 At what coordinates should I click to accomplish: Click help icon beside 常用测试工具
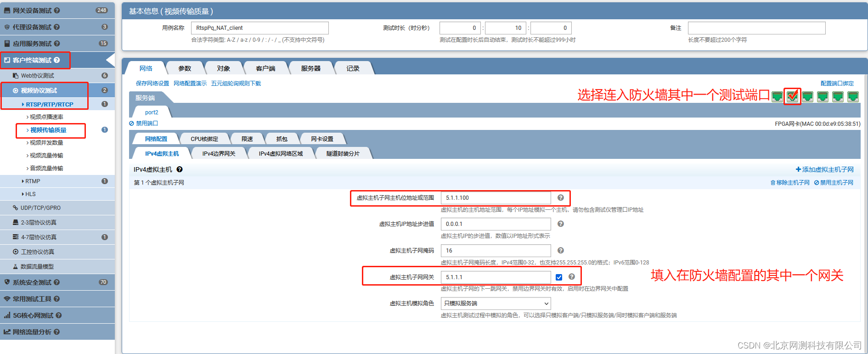57,299
